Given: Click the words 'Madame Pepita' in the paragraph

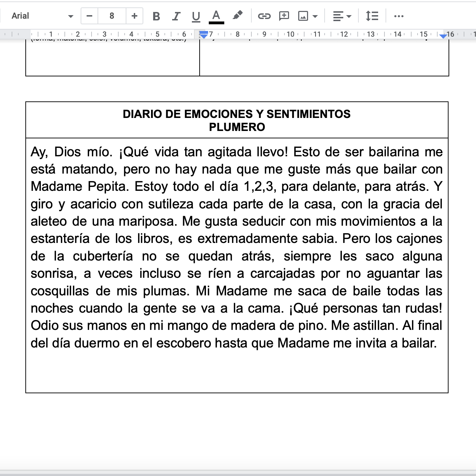Looking at the screenshot, I should (x=79, y=187).
